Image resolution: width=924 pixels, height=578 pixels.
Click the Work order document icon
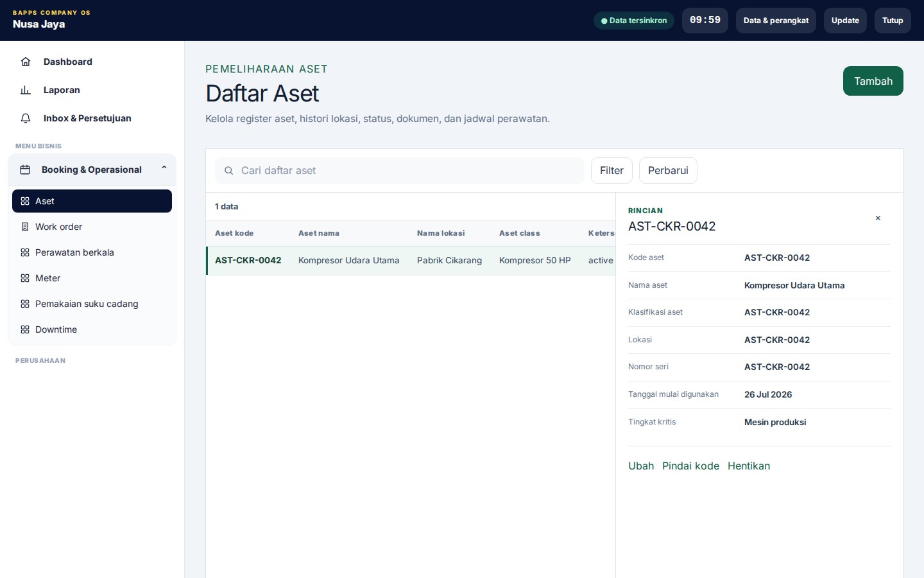tap(25, 227)
